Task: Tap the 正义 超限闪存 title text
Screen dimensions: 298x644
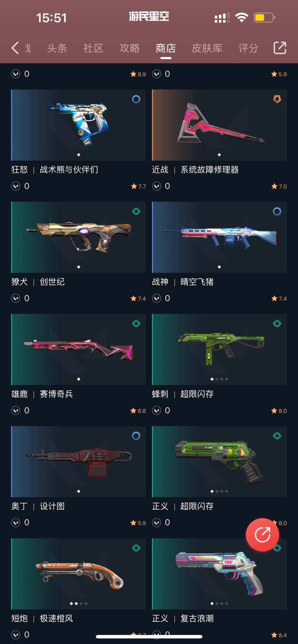Action: point(183,506)
